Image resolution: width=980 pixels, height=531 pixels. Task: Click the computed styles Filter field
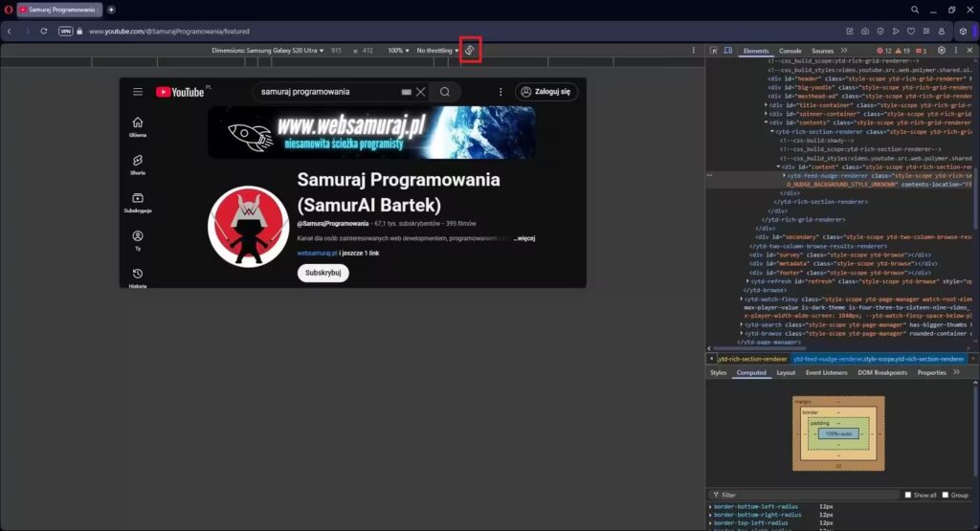(x=806, y=495)
